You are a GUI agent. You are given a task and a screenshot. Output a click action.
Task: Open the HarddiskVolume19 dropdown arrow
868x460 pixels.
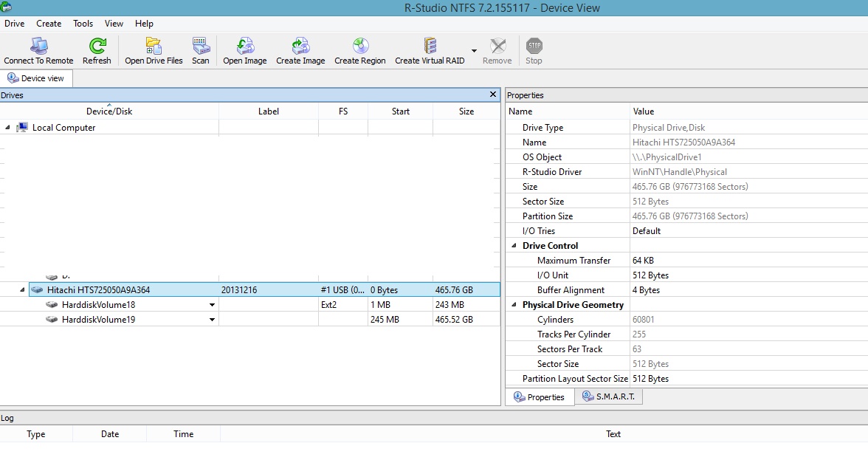click(211, 320)
